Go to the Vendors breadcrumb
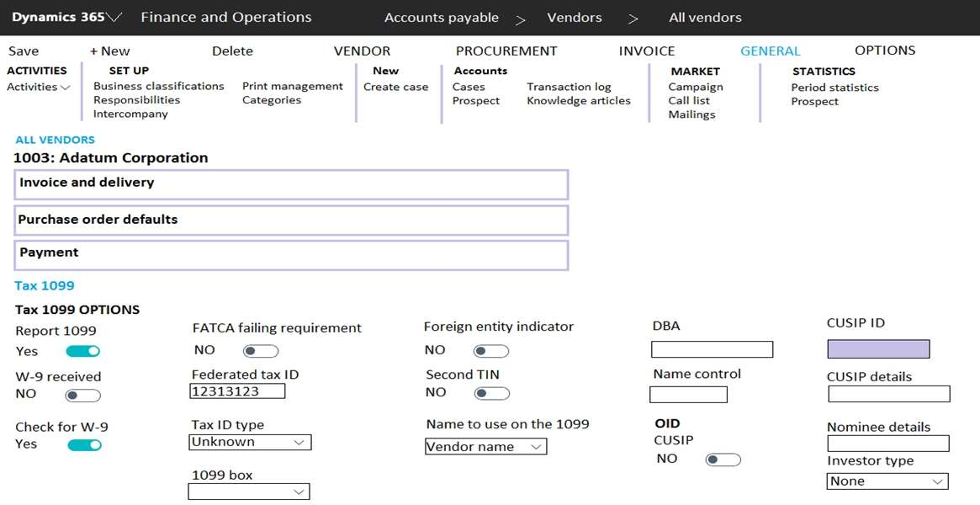The height and width of the screenshot is (505, 980). tap(575, 18)
